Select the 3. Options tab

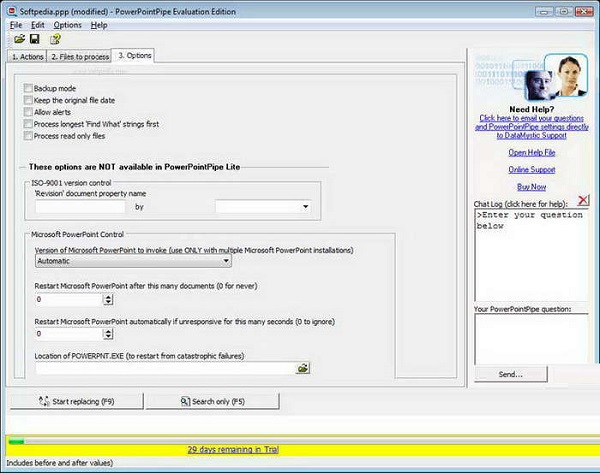134,56
